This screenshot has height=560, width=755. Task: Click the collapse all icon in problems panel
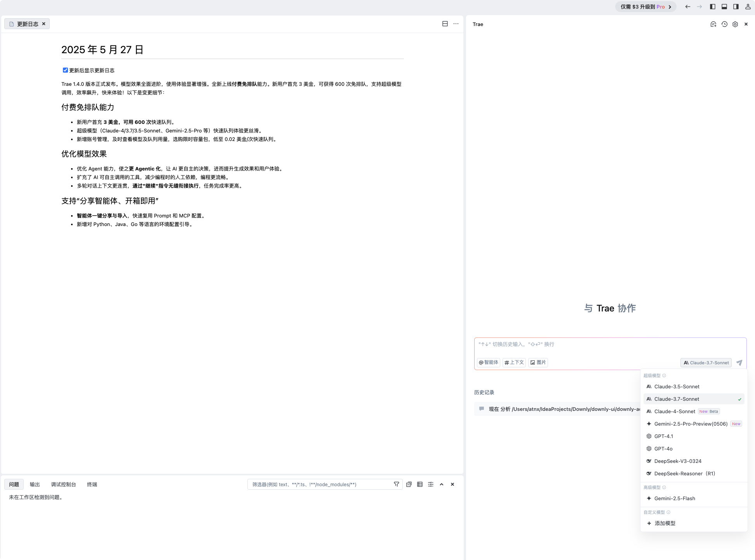409,484
